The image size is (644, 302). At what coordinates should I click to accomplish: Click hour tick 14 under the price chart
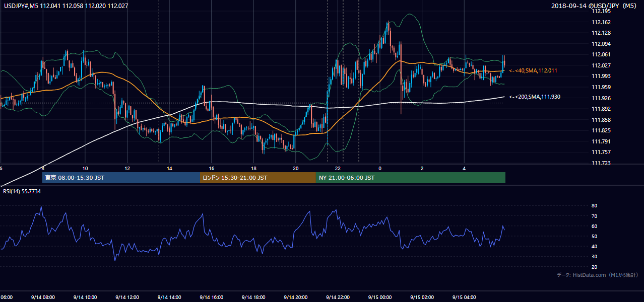(169, 168)
